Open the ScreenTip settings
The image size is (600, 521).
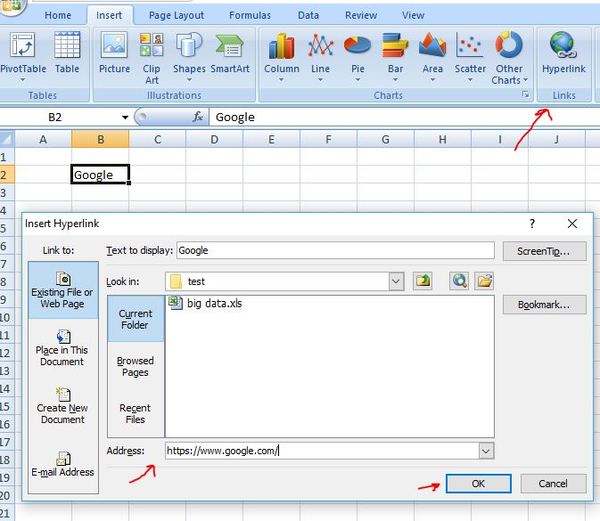pos(544,251)
